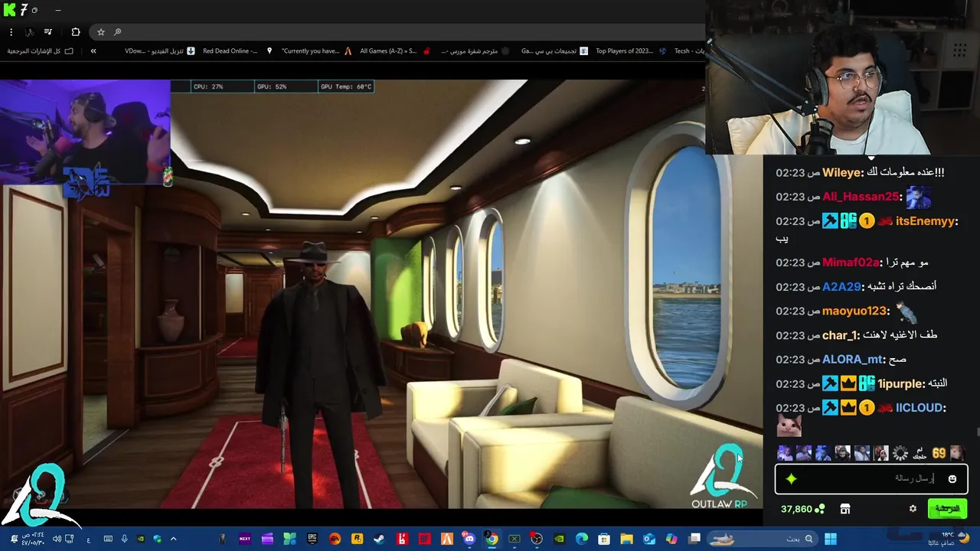Open the Windows Start button
980x551 pixels.
[x=831, y=539]
